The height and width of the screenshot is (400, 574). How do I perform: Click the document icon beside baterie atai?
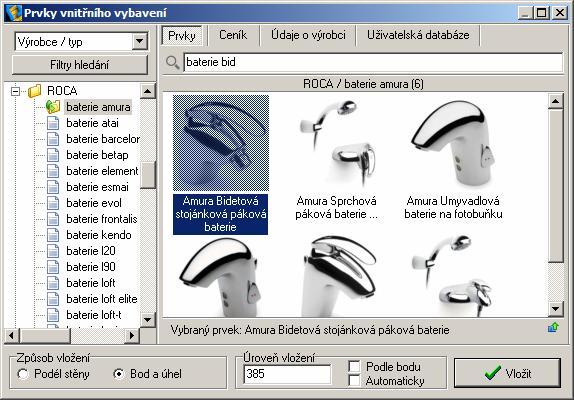coord(53,123)
